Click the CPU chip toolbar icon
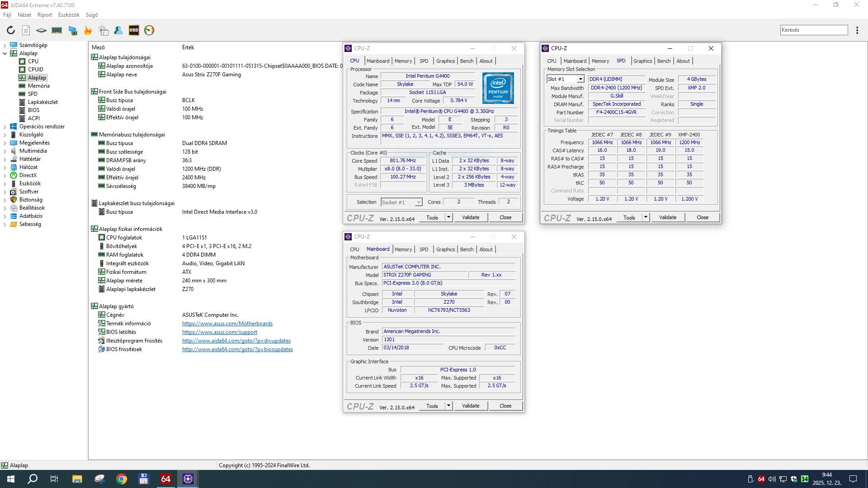This screenshot has height=488, width=868. (x=41, y=30)
